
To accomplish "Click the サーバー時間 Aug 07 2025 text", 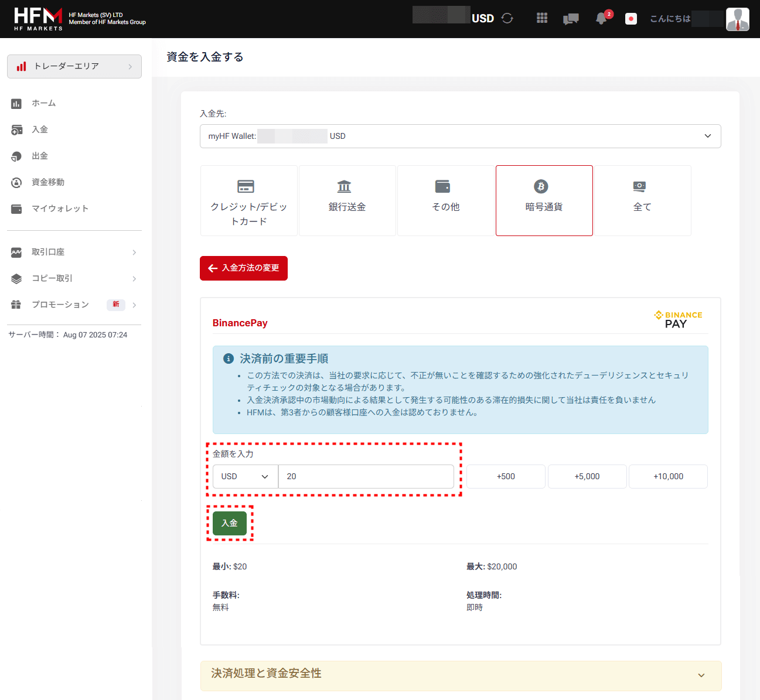I will pos(68,335).
